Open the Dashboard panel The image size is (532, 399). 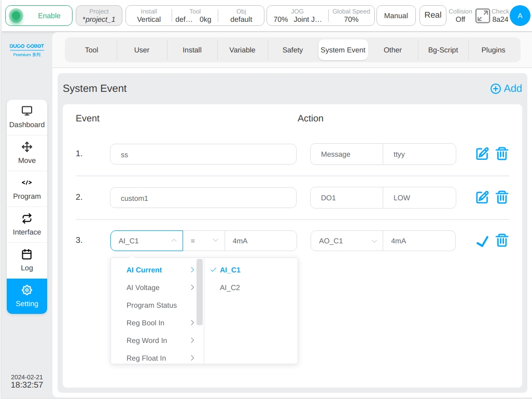pos(27,117)
